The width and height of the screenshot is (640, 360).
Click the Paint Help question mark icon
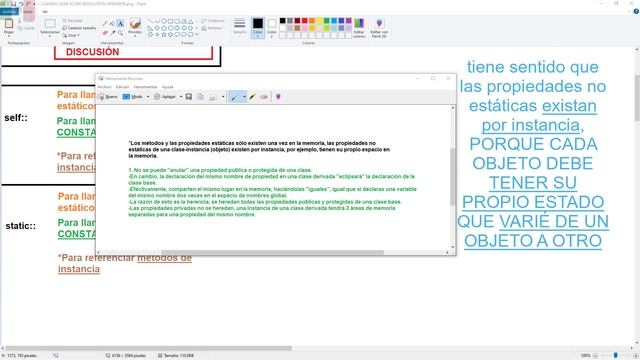tap(636, 11)
